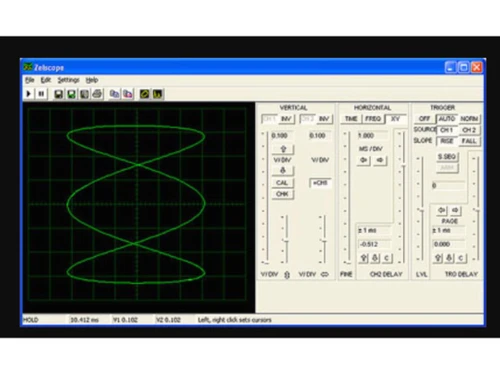Screen dimensions: 500x375
Task: Increase CH1 V/DIV with up arrow button
Action: 283,149
